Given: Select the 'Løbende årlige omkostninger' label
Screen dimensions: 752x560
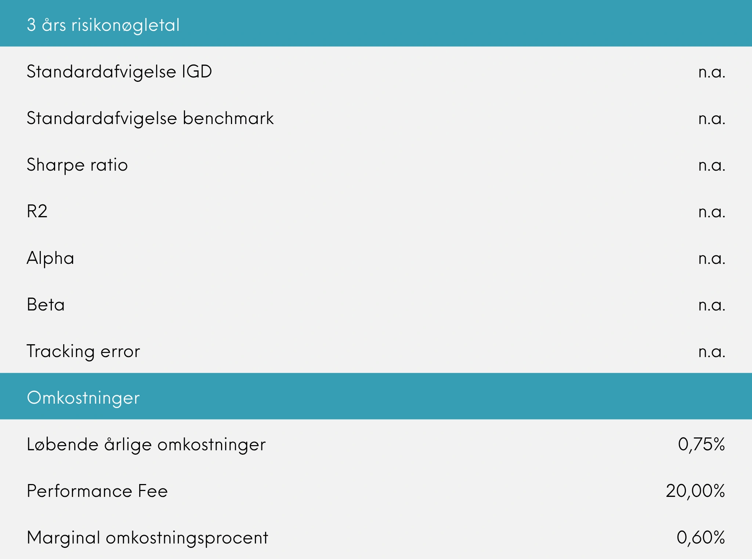Looking at the screenshot, I should (x=146, y=445).
